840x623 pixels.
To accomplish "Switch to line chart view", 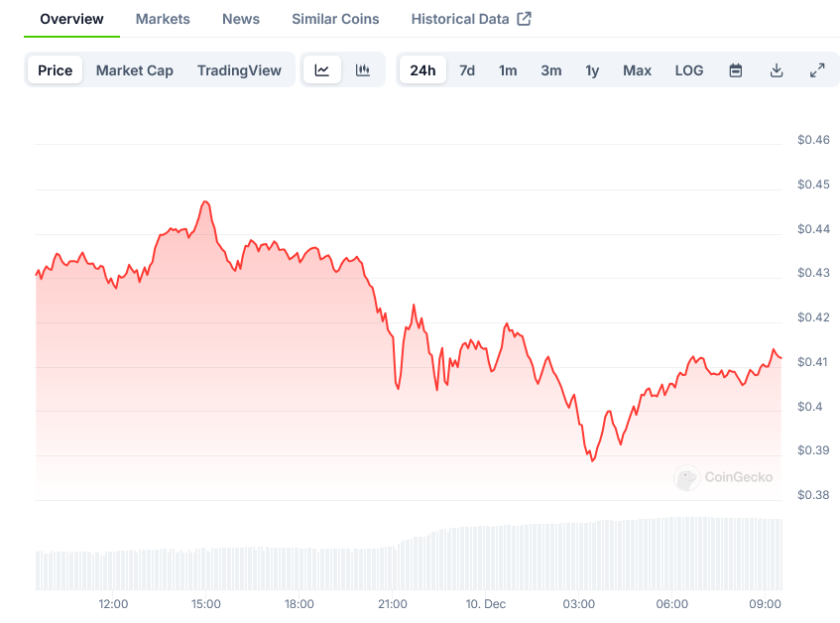I will click(x=322, y=70).
